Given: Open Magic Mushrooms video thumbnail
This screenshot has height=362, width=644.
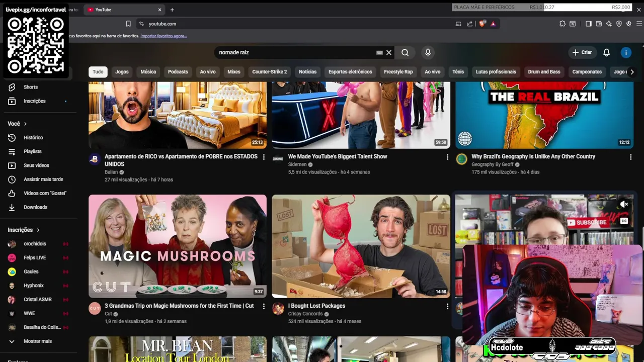Looking at the screenshot, I should (178, 246).
